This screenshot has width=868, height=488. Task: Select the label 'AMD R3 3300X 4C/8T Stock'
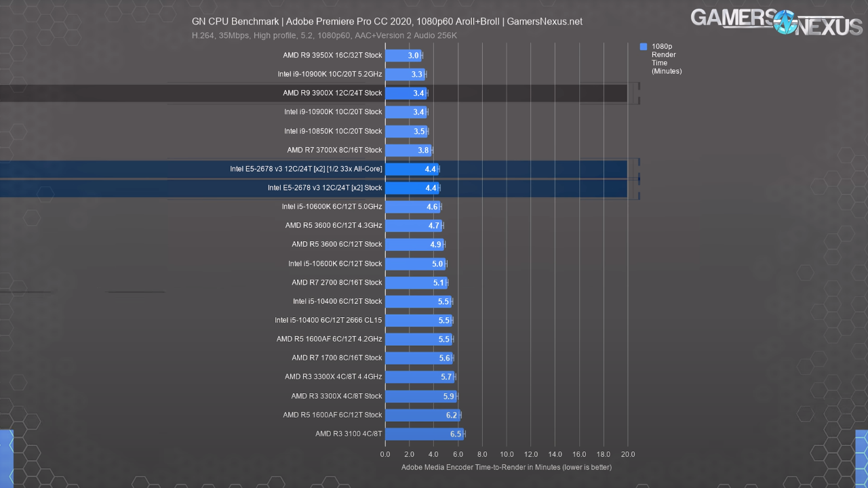click(337, 396)
